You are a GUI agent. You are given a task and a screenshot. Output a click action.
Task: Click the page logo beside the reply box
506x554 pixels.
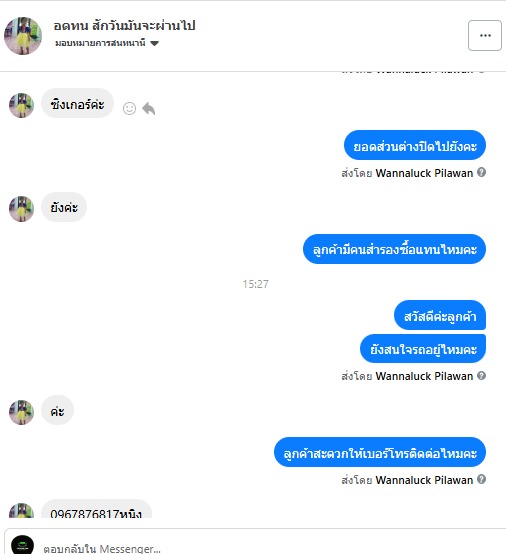click(x=22, y=546)
